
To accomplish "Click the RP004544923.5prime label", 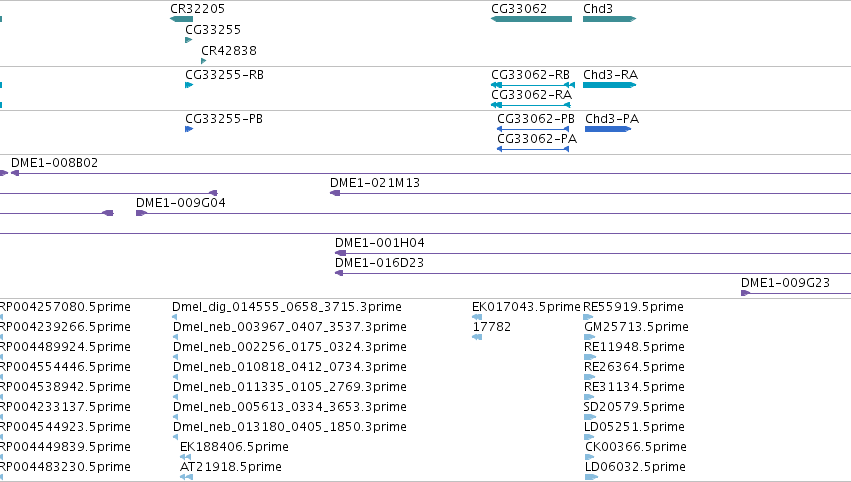I will coord(65,427).
